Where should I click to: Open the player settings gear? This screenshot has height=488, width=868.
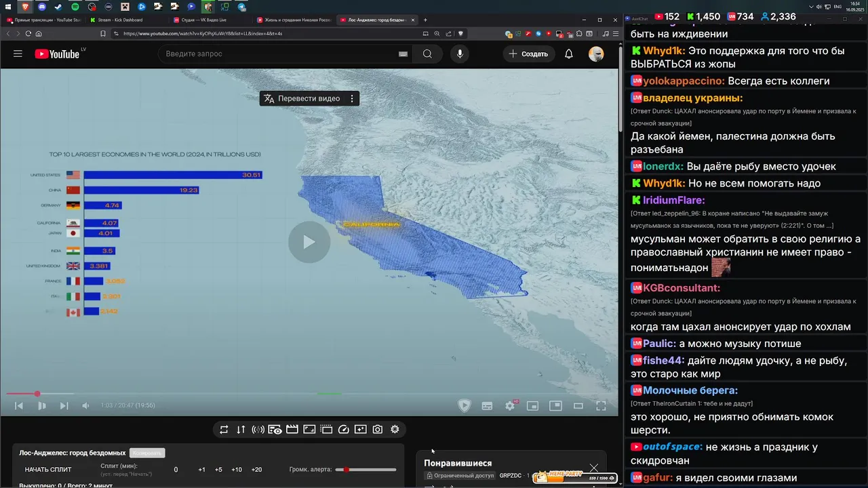pyautogui.click(x=510, y=406)
